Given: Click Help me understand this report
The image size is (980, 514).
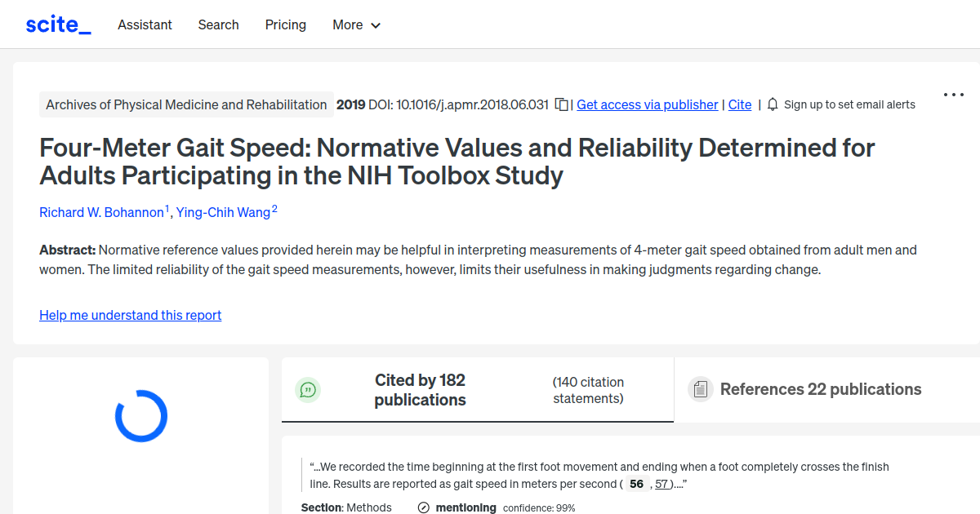Looking at the screenshot, I should 130,315.
